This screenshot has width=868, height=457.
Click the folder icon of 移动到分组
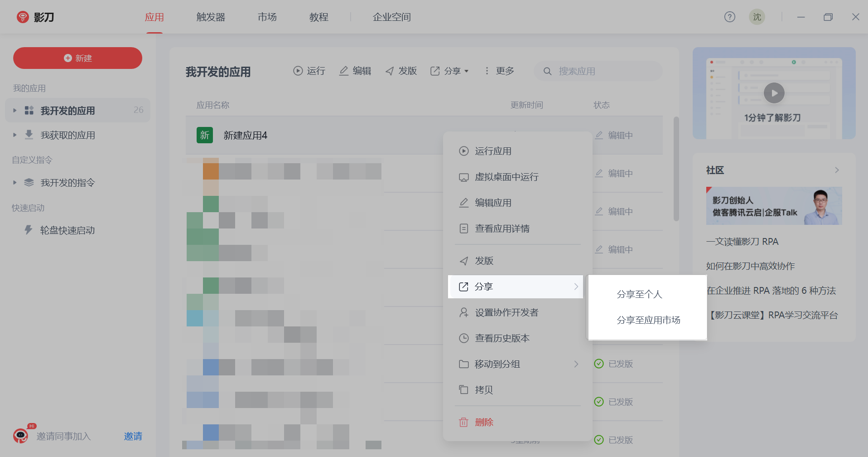tap(464, 364)
